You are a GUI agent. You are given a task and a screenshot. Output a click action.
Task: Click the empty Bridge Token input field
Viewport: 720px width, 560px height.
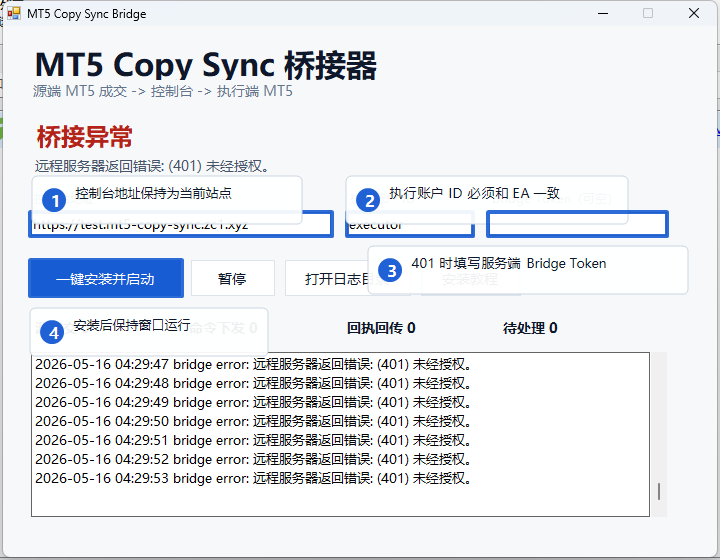coord(577,224)
